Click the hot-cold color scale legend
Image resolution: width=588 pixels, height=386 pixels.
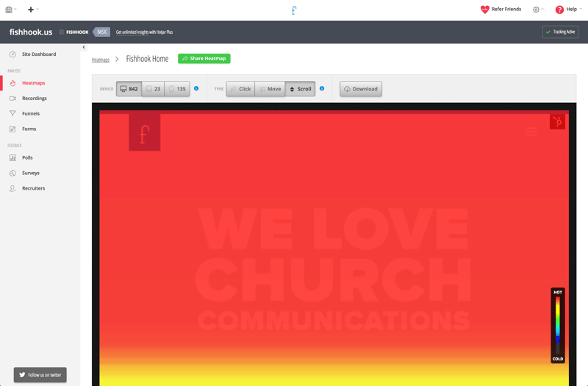point(558,325)
